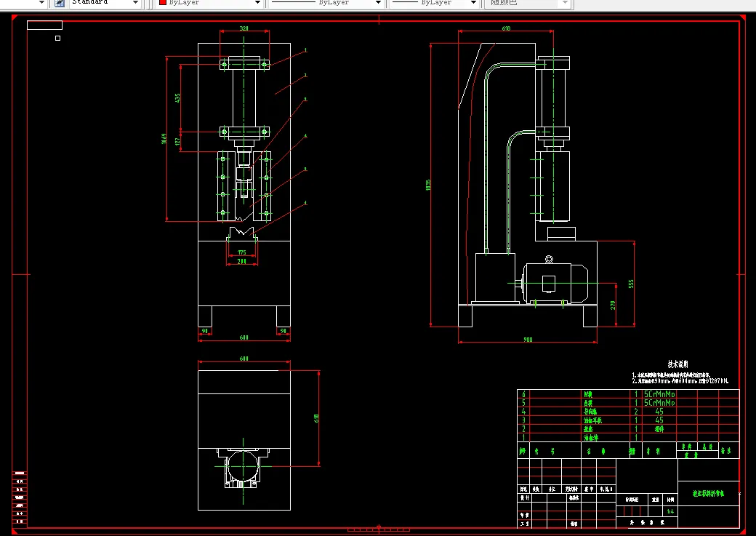Select the 1169 vertical dimension in the front view
The height and width of the screenshot is (536, 756).
[164, 139]
